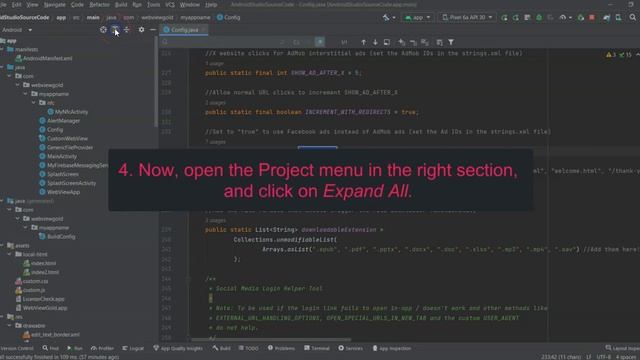
Task: Open the Run tool window
Action: (75, 348)
